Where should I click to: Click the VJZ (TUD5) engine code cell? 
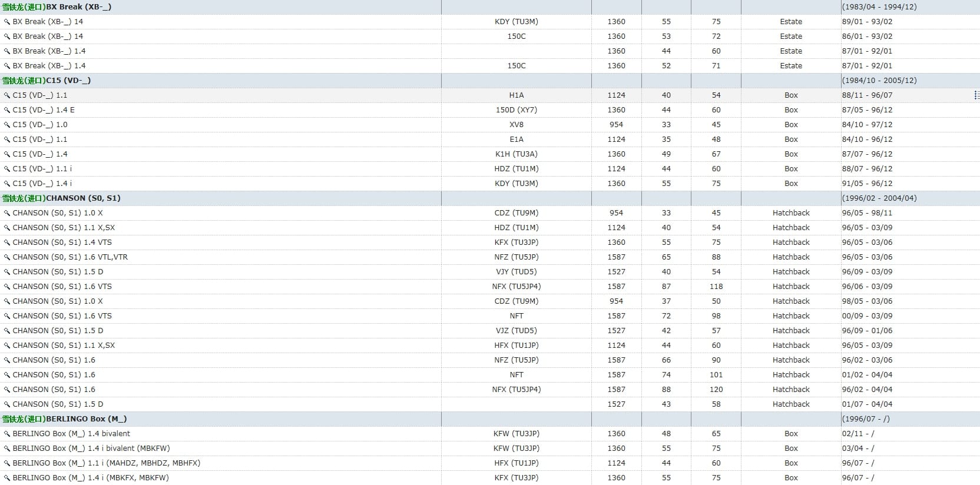coord(516,331)
